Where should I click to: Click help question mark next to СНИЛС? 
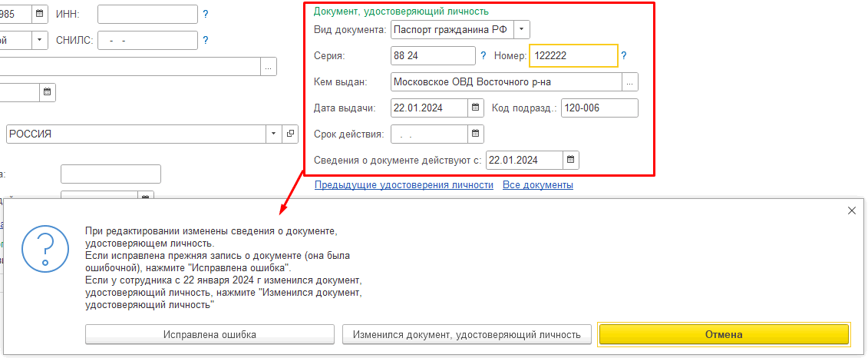coord(205,40)
